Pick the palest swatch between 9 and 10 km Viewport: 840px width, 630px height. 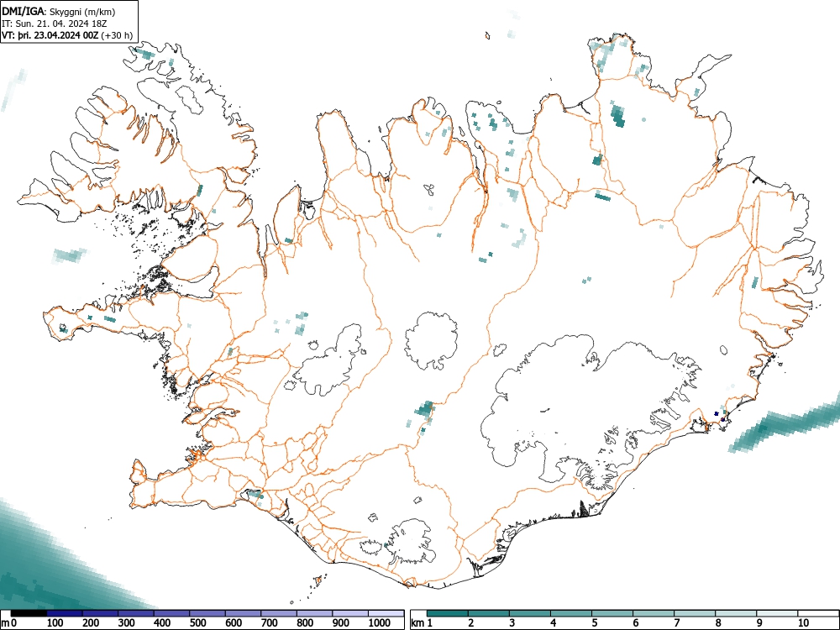pos(777,613)
